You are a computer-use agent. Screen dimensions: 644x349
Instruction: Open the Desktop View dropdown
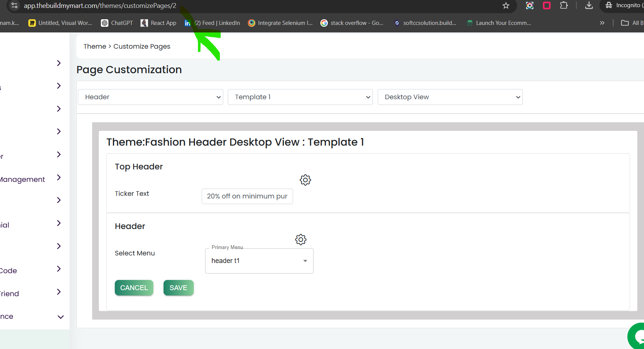click(450, 97)
